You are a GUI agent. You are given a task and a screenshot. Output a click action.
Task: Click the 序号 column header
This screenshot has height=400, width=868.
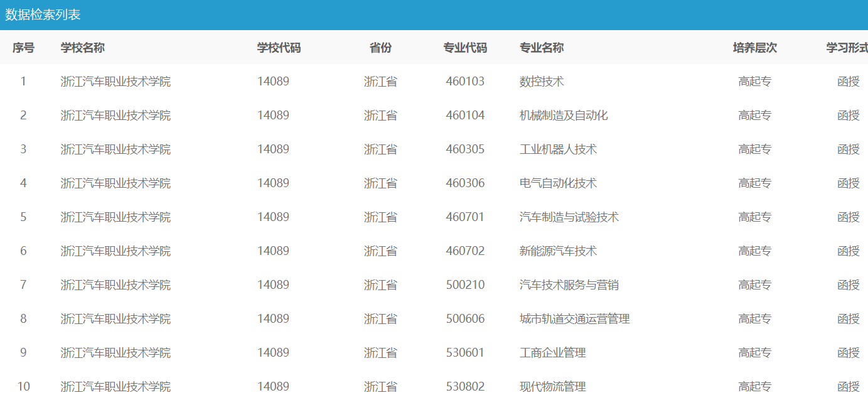point(23,48)
